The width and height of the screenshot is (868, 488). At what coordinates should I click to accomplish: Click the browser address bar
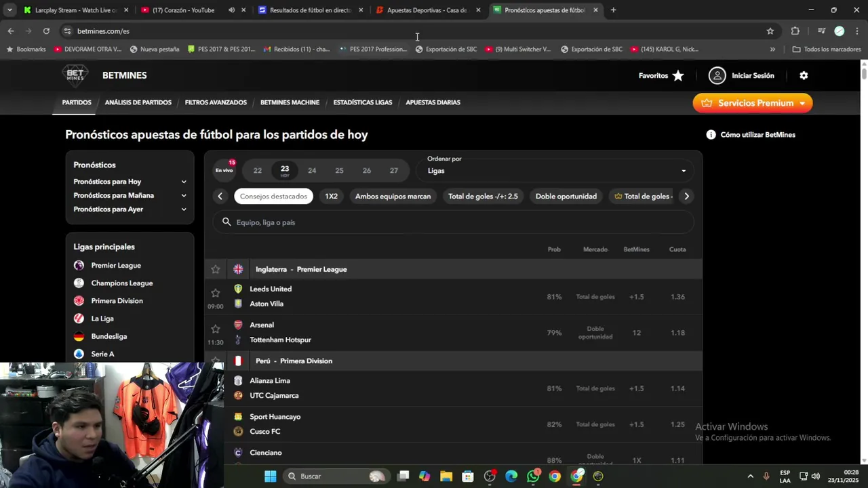(418, 31)
